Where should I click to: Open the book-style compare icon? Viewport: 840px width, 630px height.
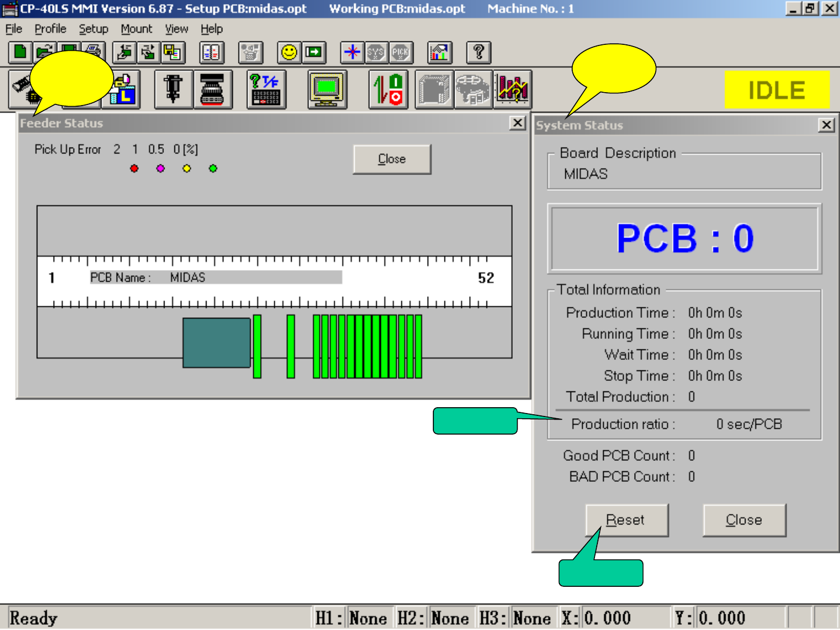tap(211, 52)
